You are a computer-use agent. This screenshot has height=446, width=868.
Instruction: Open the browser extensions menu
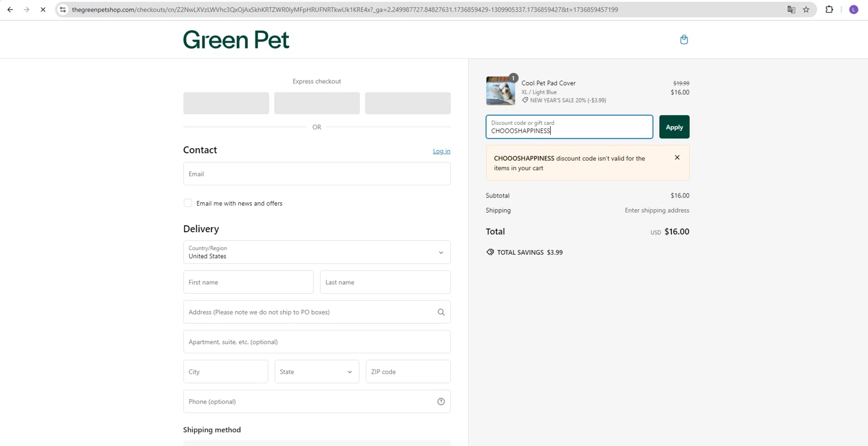point(829,9)
